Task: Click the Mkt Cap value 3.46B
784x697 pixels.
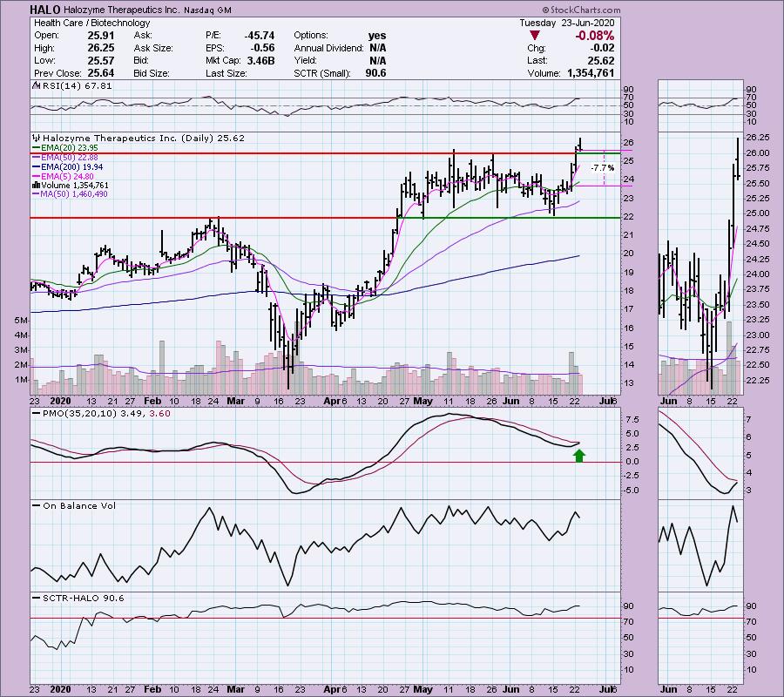Action: click(260, 60)
